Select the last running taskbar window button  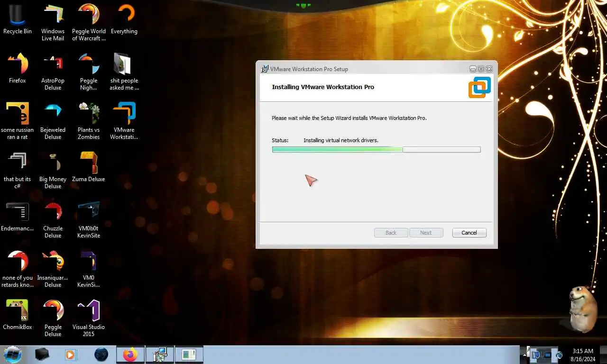(x=189, y=354)
